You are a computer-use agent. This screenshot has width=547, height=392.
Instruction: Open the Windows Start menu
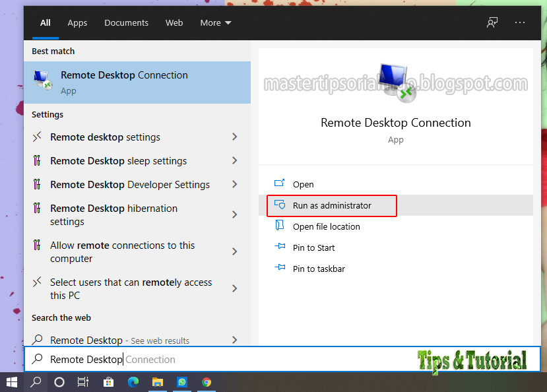tap(12, 382)
